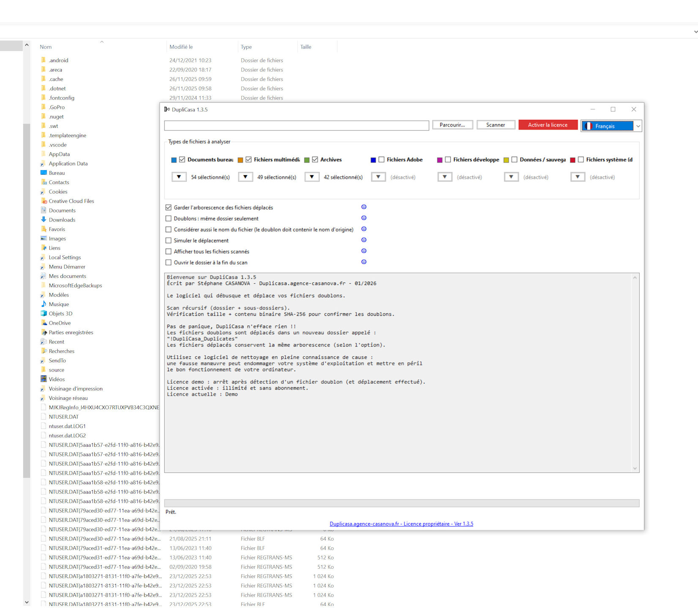This screenshot has height=616, width=698.
Task: Click the Musique note icon
Action: [x=44, y=304]
